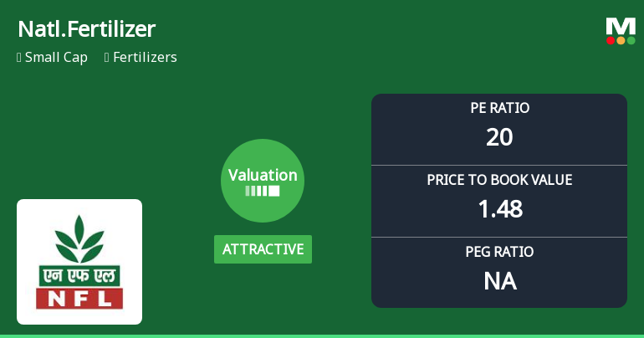The width and height of the screenshot is (644, 338).
Task: Click the Natl.Fertilizer company title
Action: point(86,29)
